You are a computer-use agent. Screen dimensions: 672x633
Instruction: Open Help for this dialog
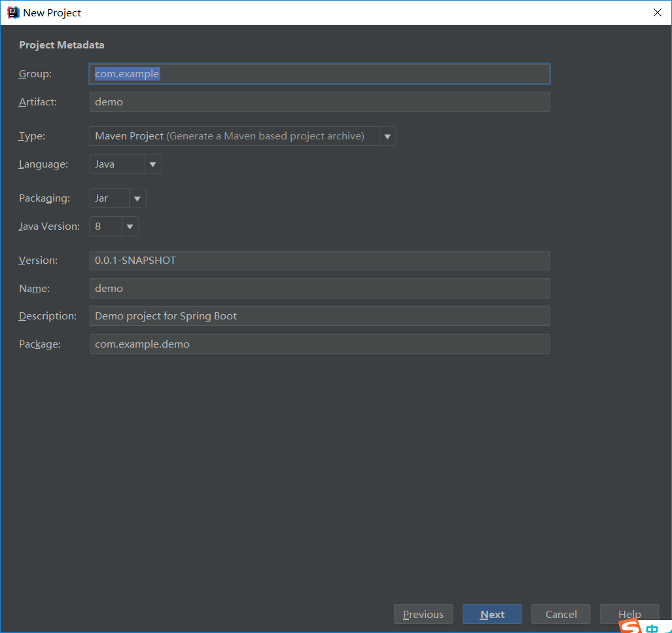629,613
